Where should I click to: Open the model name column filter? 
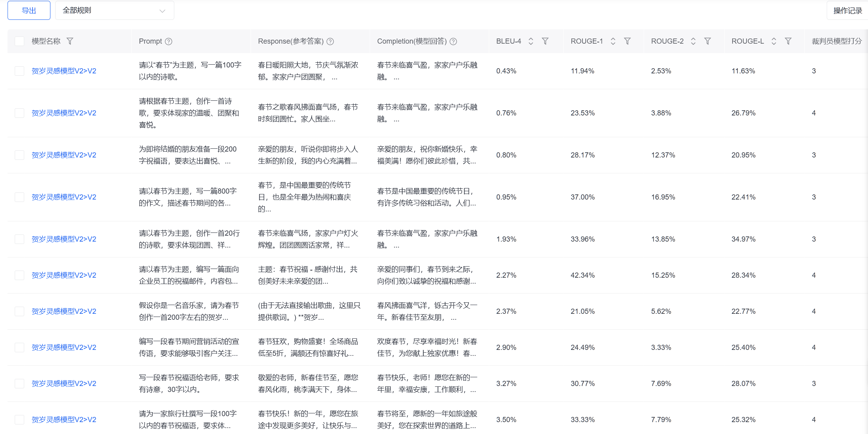coord(70,41)
